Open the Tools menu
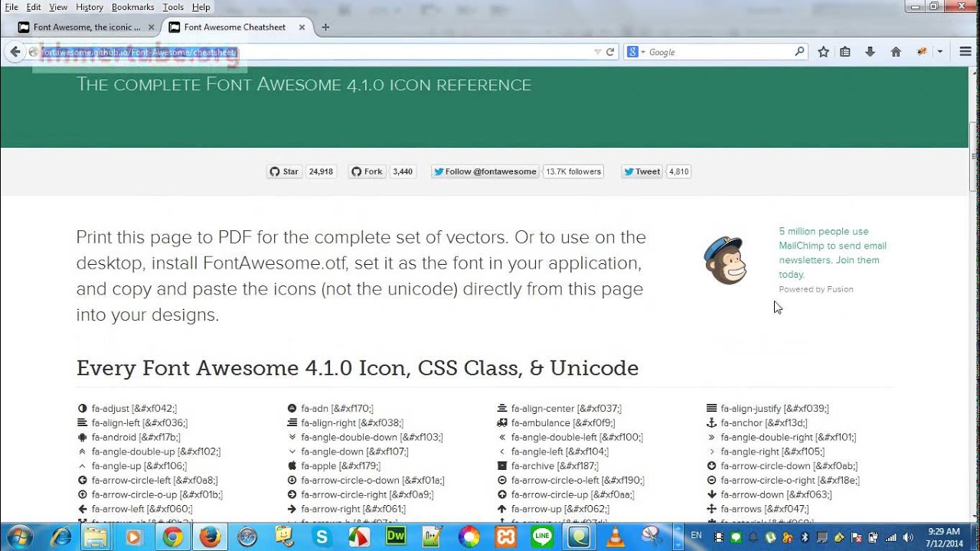 click(x=173, y=7)
